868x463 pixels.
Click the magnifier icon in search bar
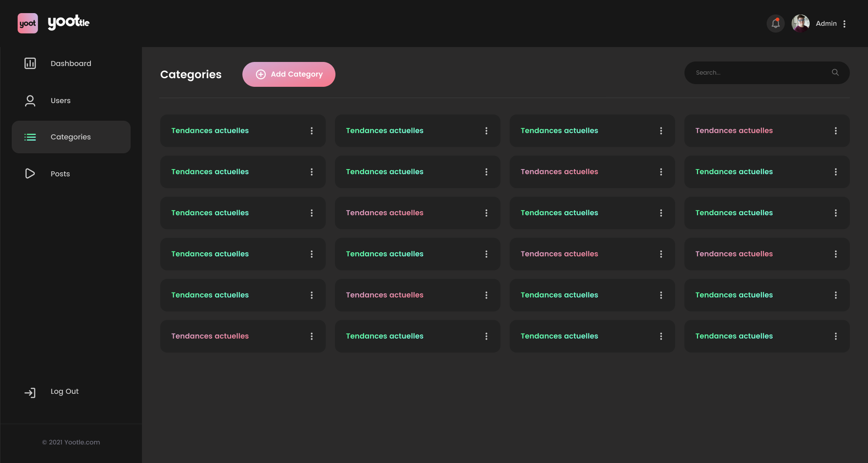click(x=835, y=73)
